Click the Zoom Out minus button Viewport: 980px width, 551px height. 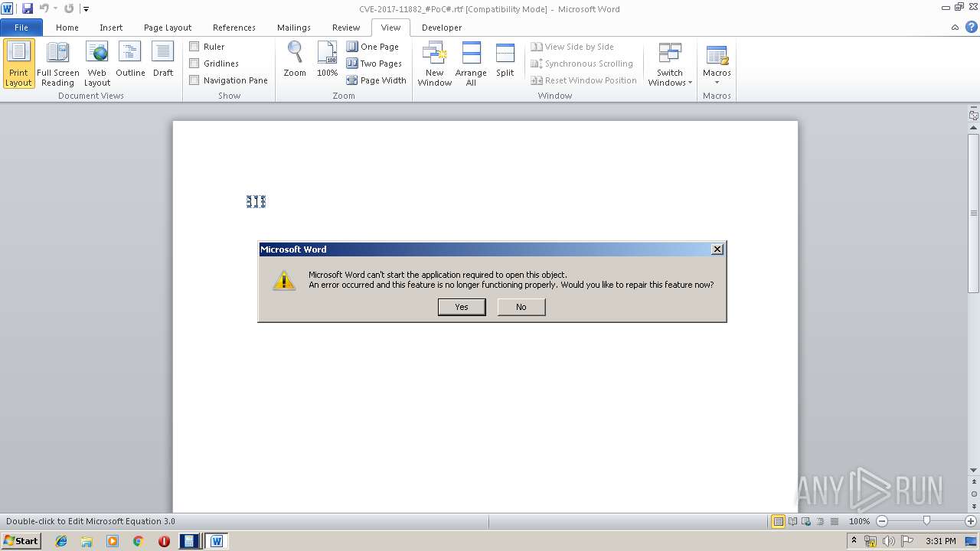(x=882, y=521)
